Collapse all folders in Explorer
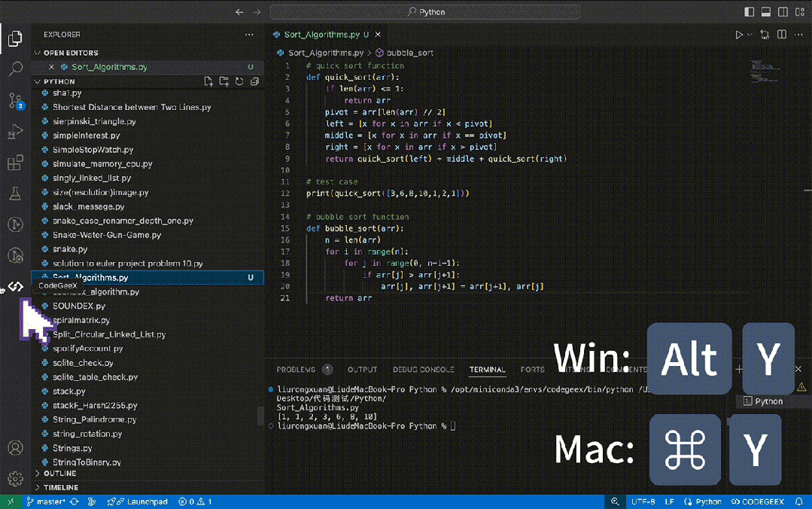The height and width of the screenshot is (509, 812). 254,81
